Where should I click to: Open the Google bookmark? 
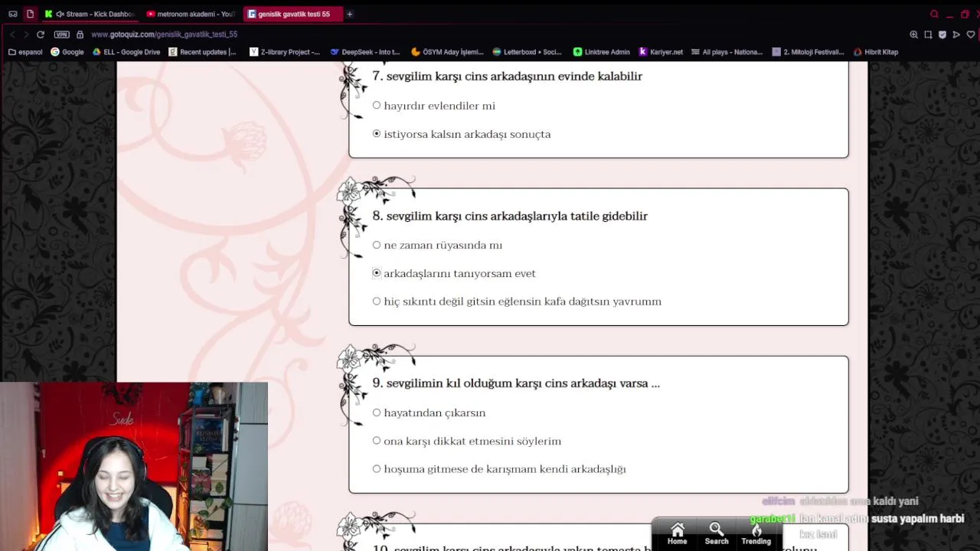(67, 52)
